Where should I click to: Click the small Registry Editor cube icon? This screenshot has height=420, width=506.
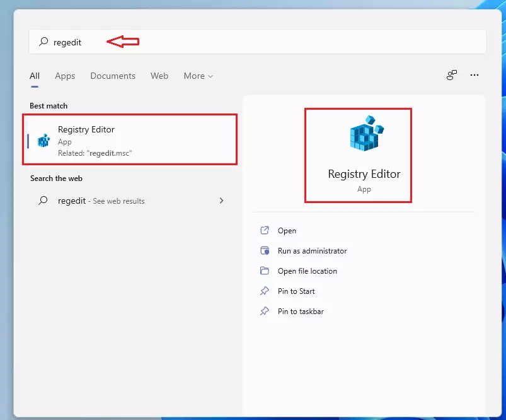(43, 141)
